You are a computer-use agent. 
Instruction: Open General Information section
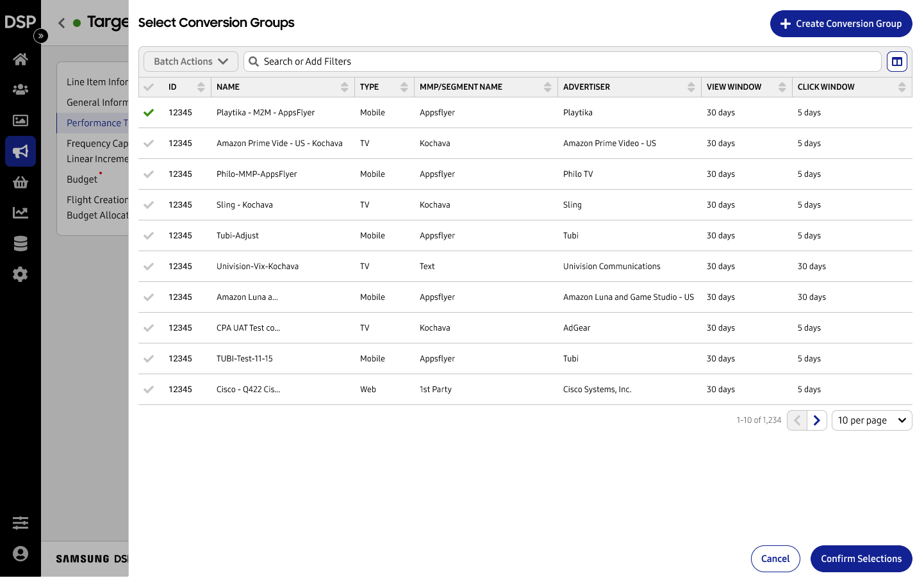click(97, 103)
